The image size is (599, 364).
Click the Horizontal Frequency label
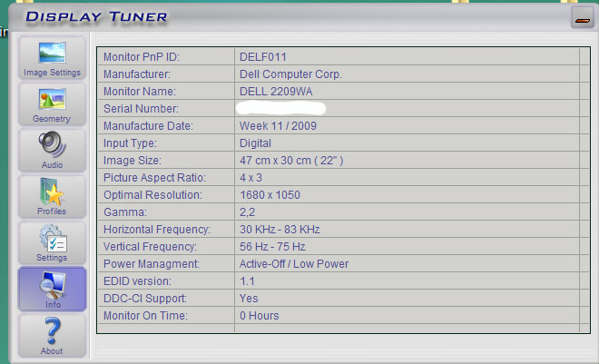pos(157,230)
